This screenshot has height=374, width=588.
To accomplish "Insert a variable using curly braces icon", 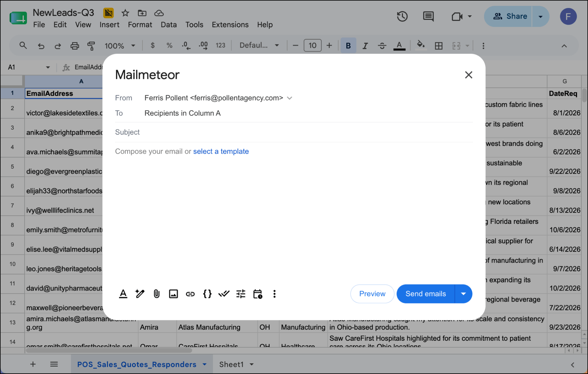I will (207, 294).
